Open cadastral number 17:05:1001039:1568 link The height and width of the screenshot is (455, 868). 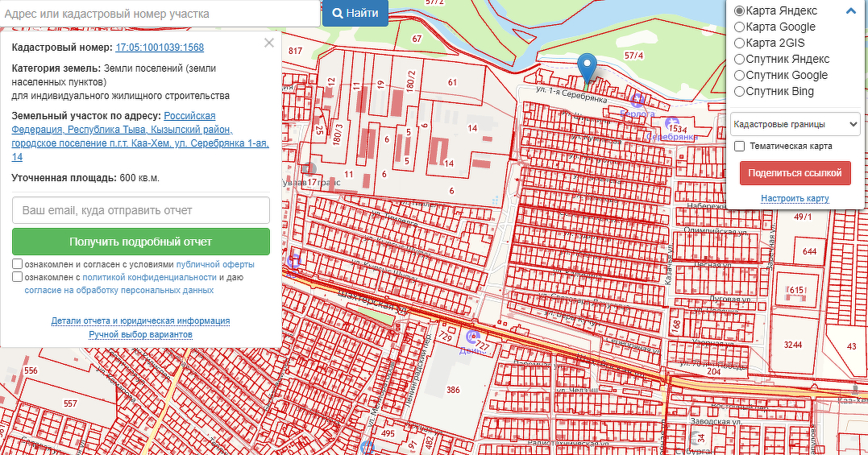[160, 48]
